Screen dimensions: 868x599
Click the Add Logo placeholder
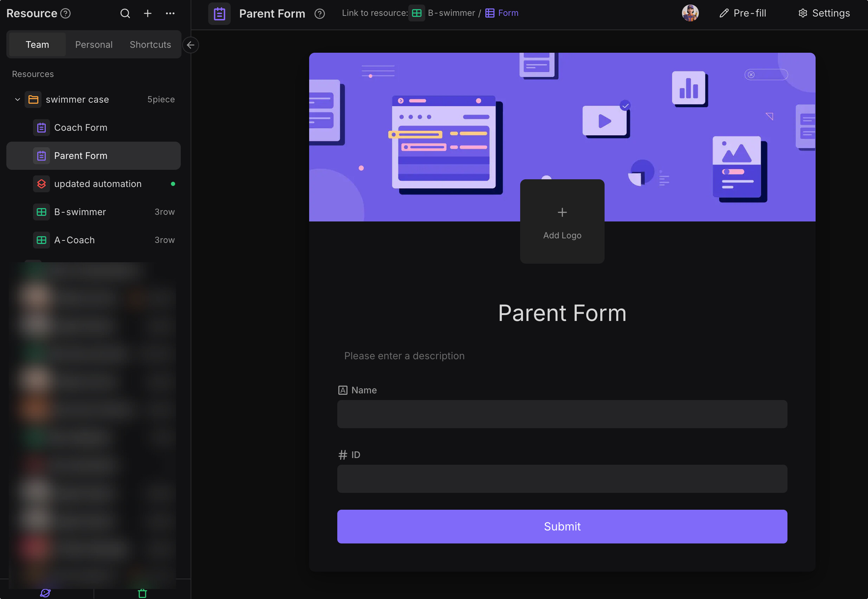(x=562, y=221)
